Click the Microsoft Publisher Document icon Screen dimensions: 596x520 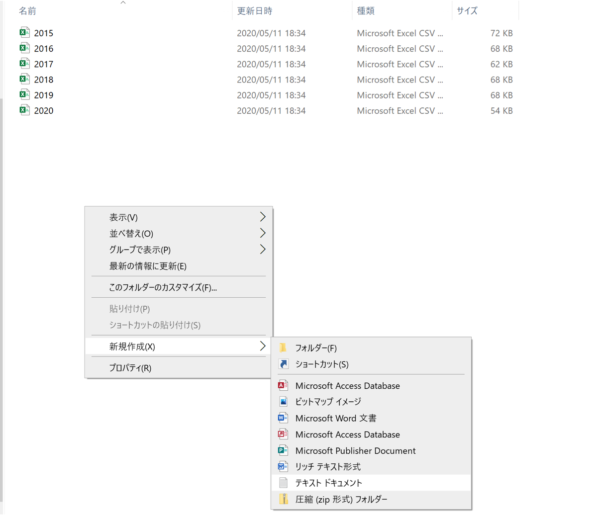(283, 450)
